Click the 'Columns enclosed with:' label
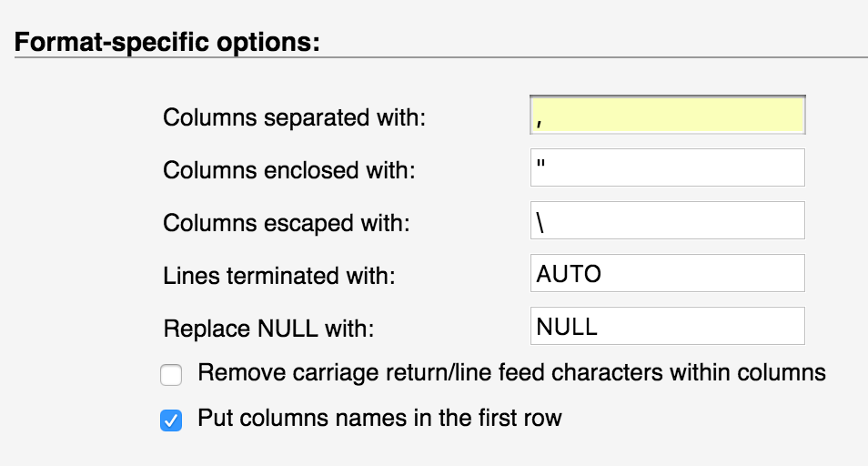868x466 pixels. [289, 170]
